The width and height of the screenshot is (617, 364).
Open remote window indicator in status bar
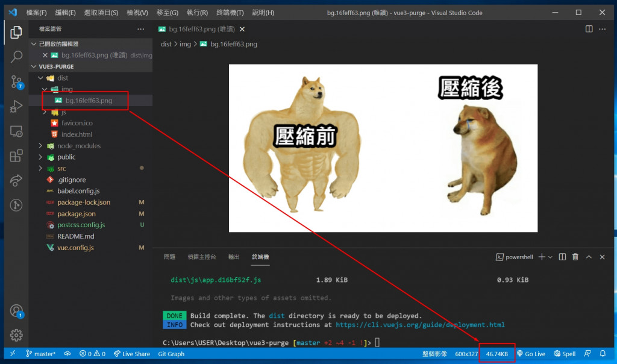13,353
